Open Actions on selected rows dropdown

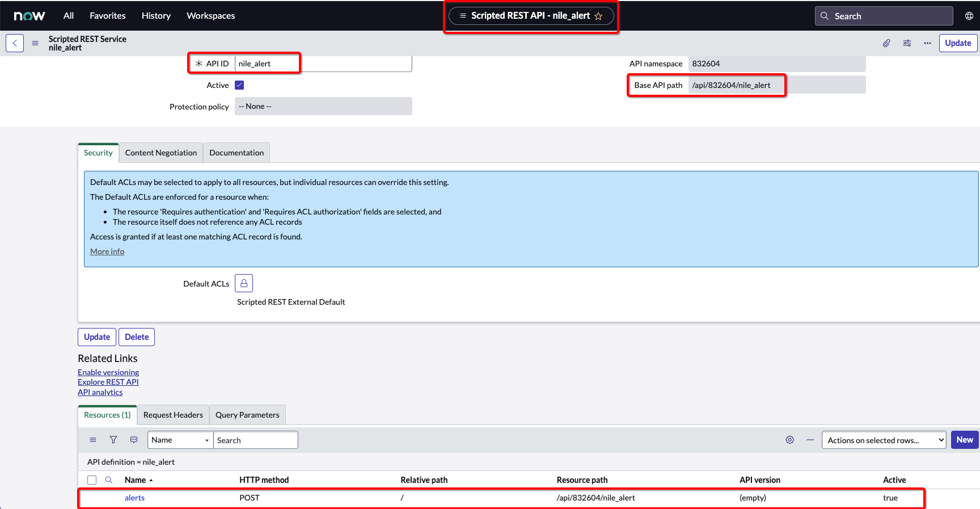click(x=884, y=440)
